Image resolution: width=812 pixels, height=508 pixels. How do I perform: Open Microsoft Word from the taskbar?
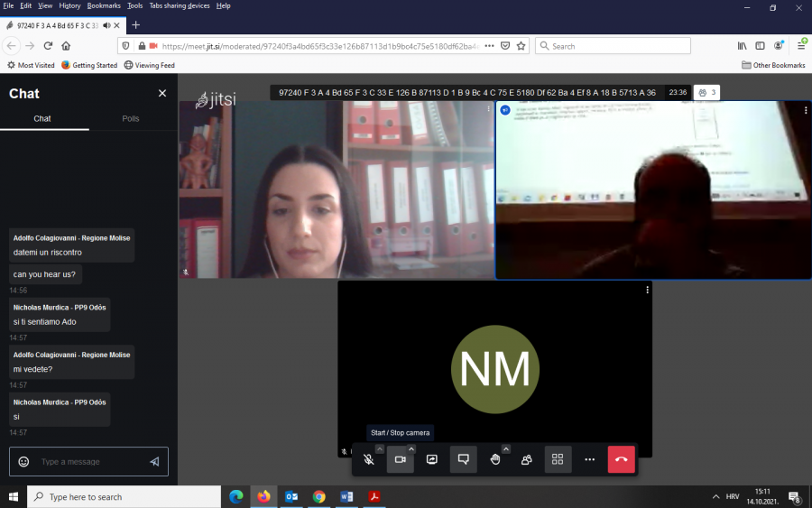(346, 496)
